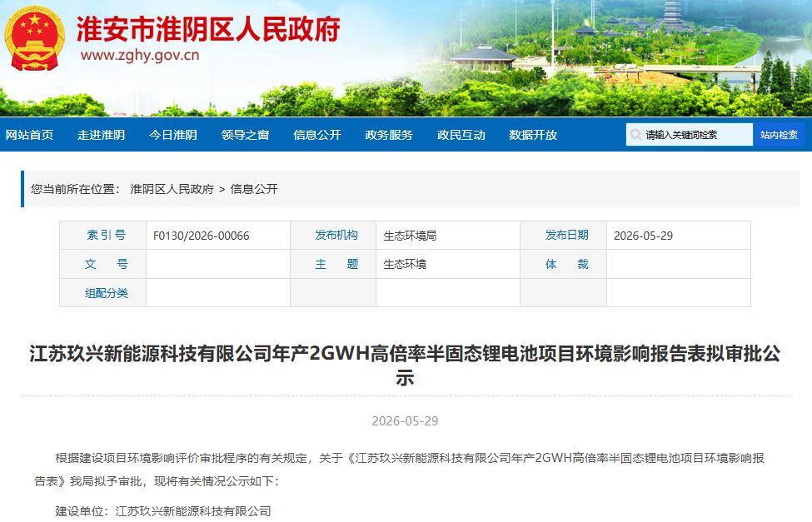Click the 淮安市淮阴区人民政府 site title
Screen dimensions: 812x522
[x=208, y=29]
